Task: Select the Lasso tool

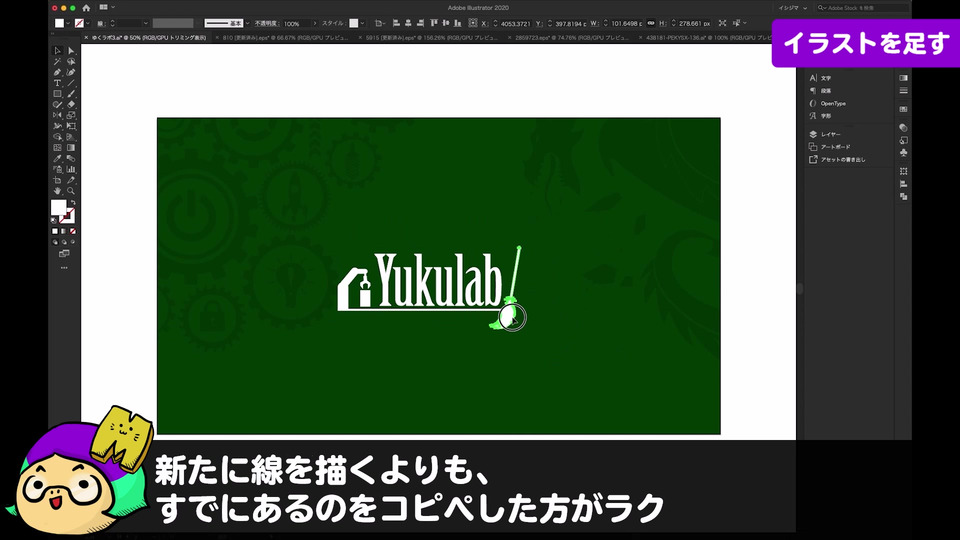Action: (x=71, y=61)
